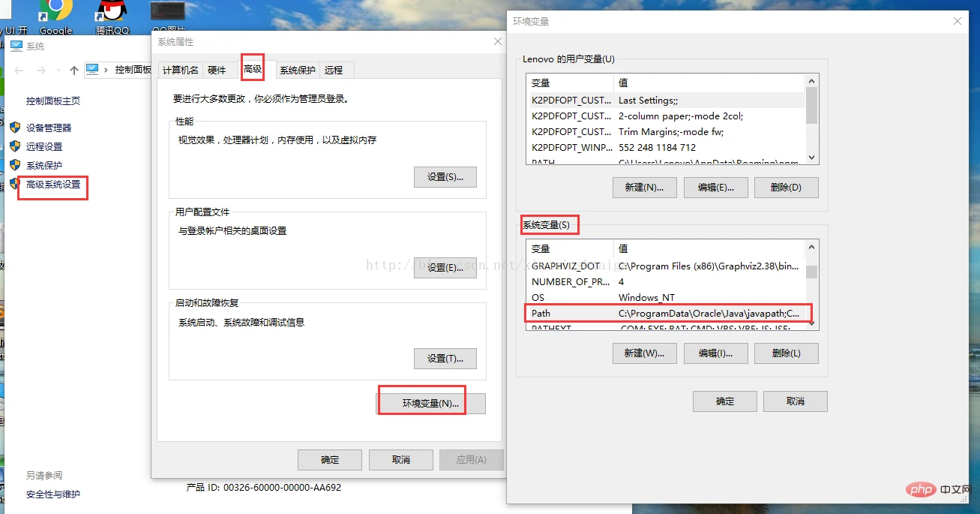Open 环境变量(N)... button
Screen dimensions: 980x514
click(430, 403)
